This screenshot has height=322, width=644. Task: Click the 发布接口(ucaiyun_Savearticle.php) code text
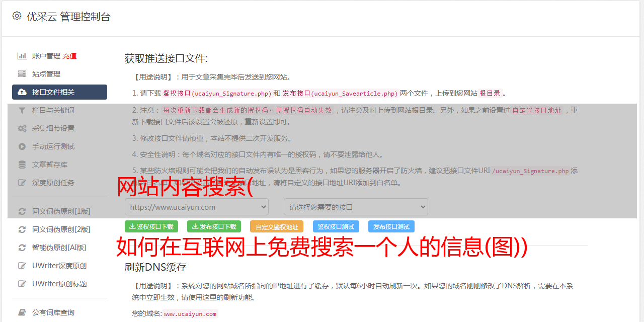pyautogui.click(x=340, y=93)
